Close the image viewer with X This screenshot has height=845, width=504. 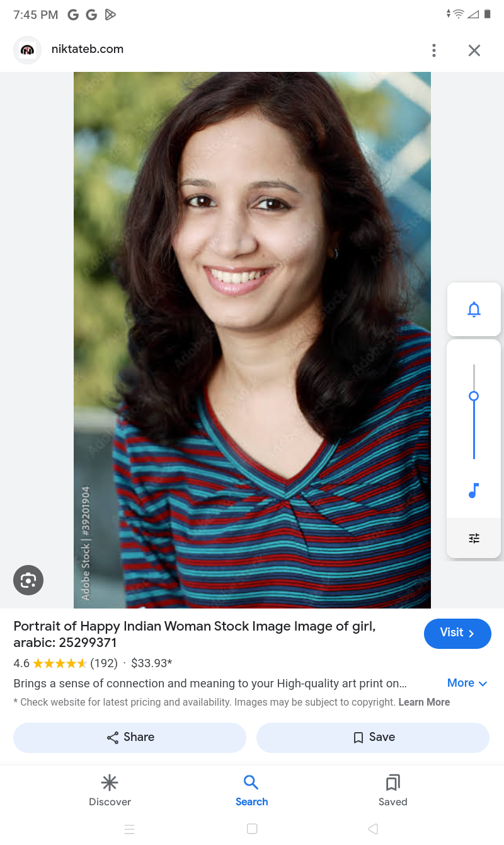tap(474, 50)
